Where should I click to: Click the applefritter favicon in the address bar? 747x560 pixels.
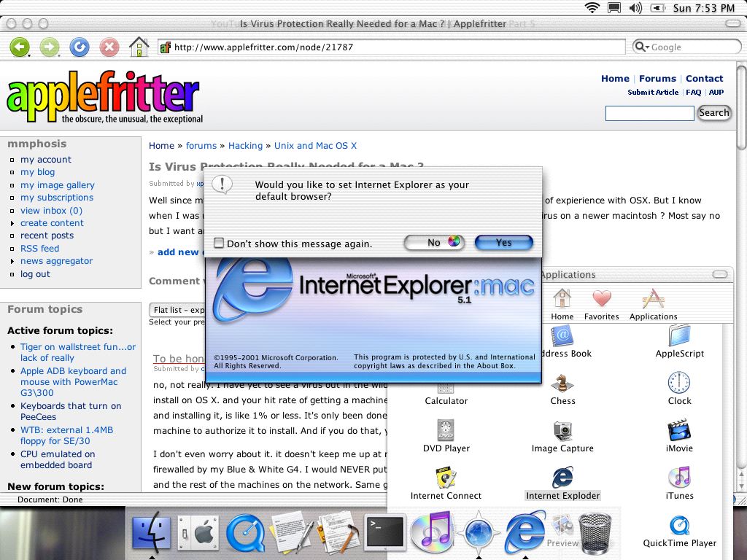[166, 47]
